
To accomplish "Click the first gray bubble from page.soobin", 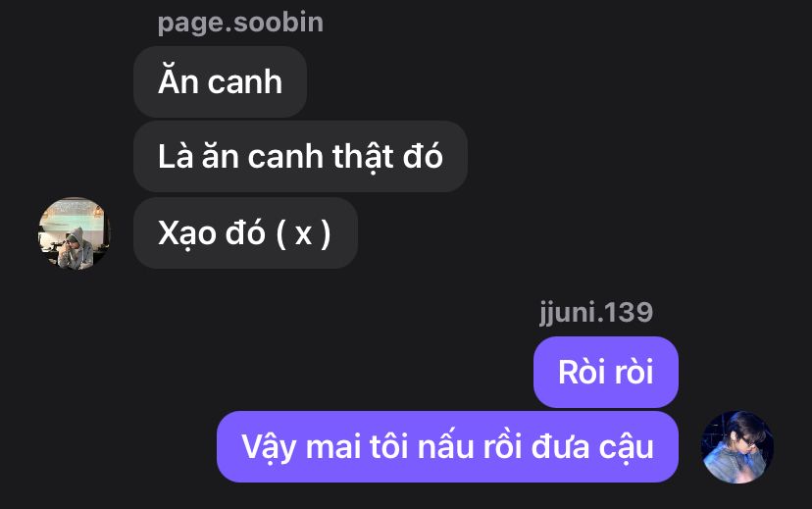I will click(x=220, y=81).
